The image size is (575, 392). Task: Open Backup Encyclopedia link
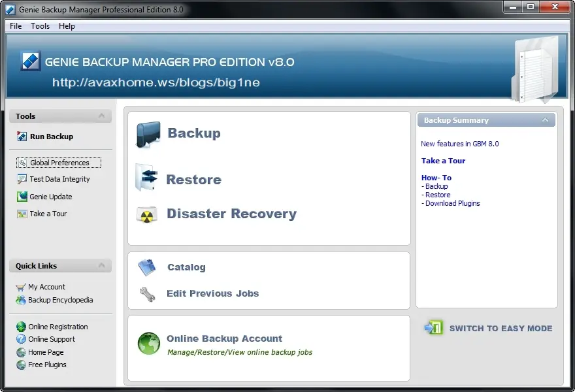tap(61, 301)
